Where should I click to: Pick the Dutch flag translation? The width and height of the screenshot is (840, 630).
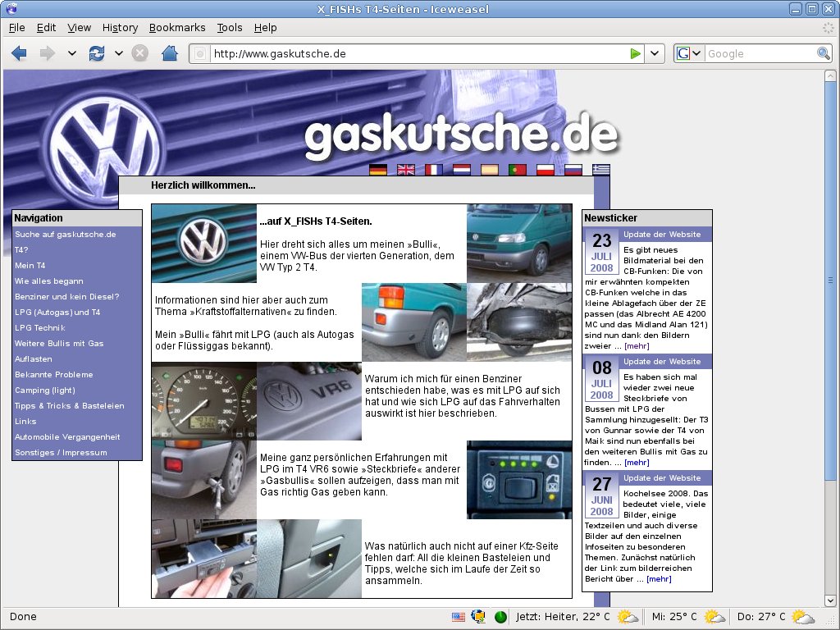point(462,170)
